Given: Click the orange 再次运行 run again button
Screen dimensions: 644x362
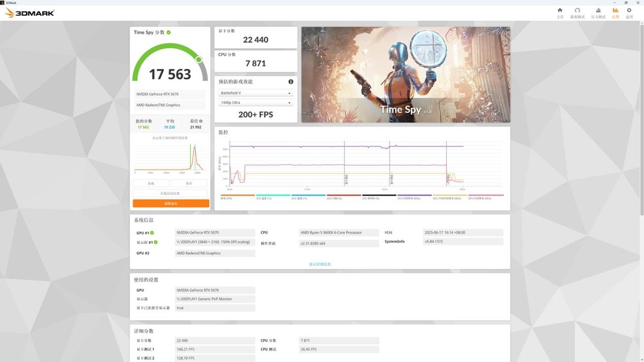Looking at the screenshot, I should pyautogui.click(x=171, y=203).
